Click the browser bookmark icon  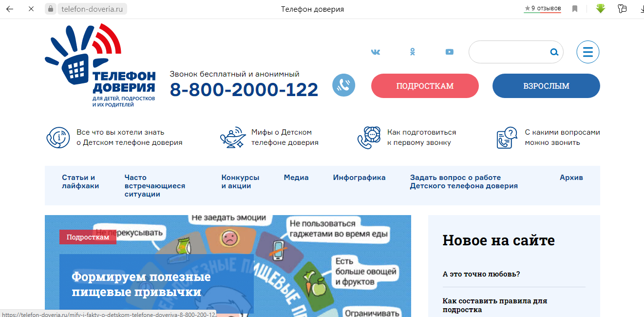coord(575,9)
